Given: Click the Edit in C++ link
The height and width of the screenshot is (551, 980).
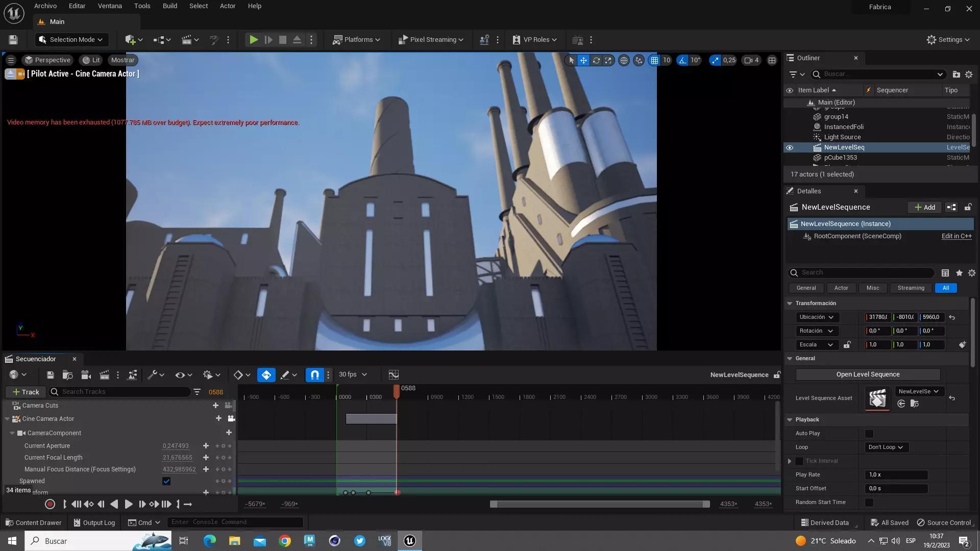Looking at the screenshot, I should (956, 236).
